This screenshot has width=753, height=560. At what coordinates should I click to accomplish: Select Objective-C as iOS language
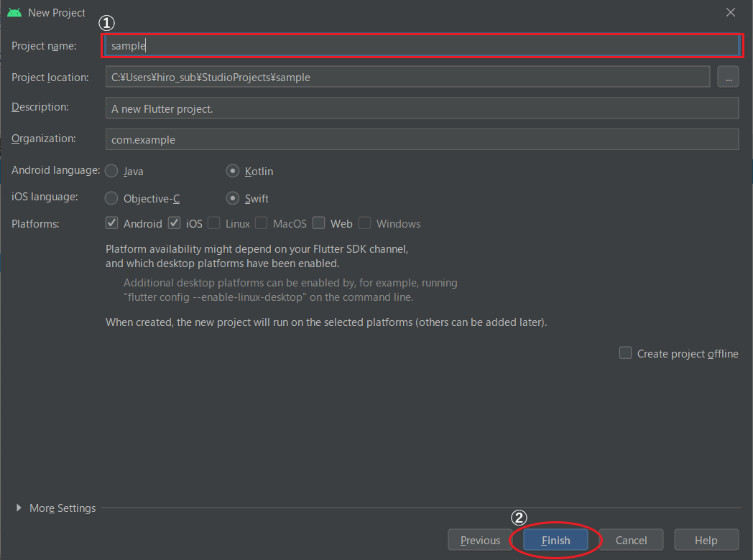click(111, 198)
